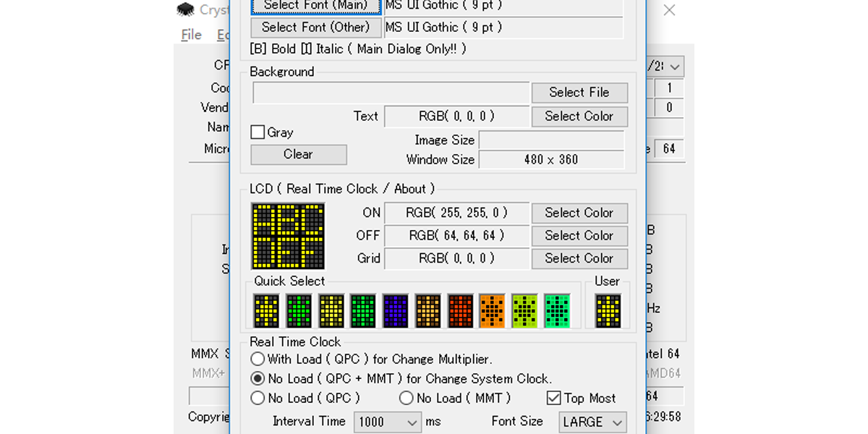Pick yellow-on-black Quick Select preset
This screenshot has height=434, width=868.
pos(266,310)
